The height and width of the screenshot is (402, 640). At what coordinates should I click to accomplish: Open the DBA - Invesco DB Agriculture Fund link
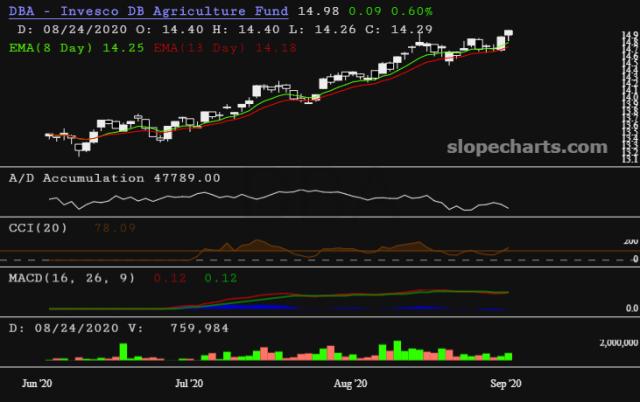[x=148, y=11]
